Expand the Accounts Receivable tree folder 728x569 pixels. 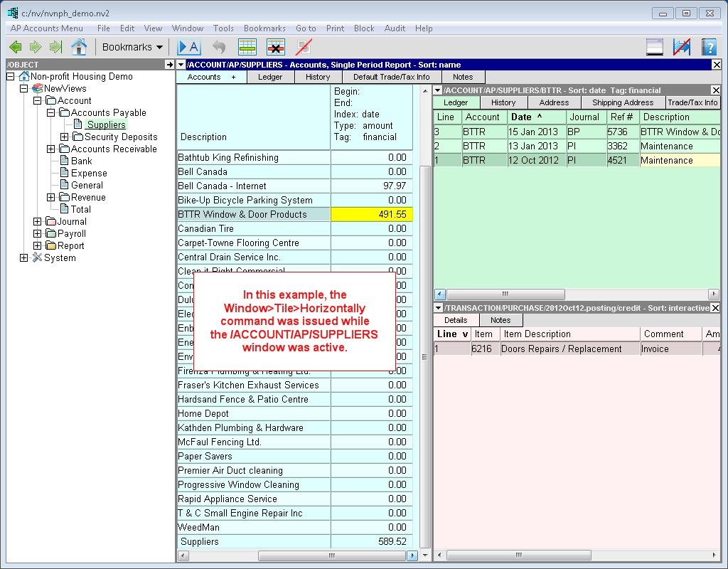tap(51, 149)
